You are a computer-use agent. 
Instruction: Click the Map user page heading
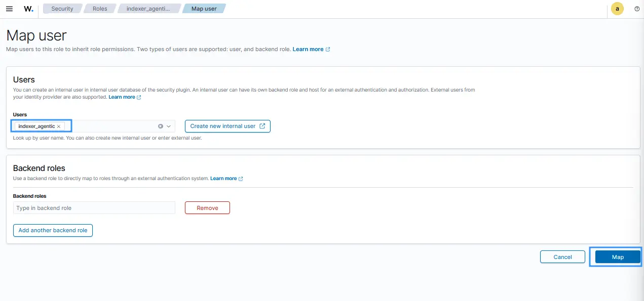point(36,35)
